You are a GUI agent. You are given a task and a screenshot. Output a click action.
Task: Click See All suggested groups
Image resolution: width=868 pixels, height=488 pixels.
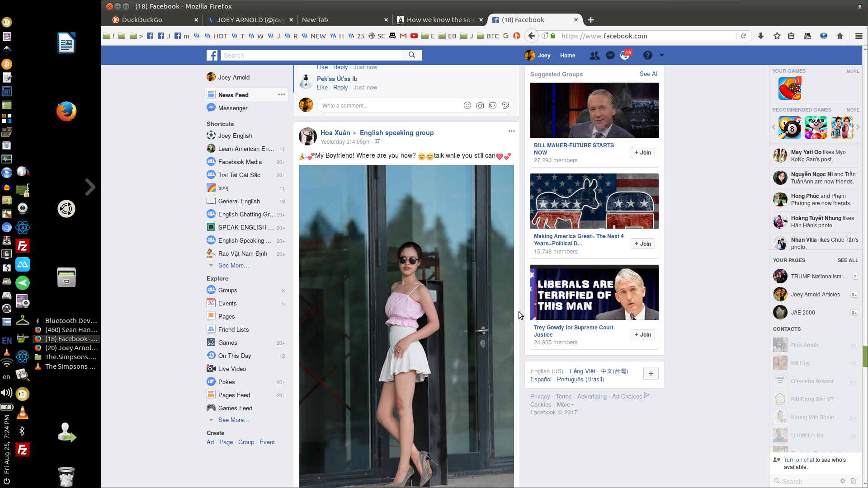point(649,74)
